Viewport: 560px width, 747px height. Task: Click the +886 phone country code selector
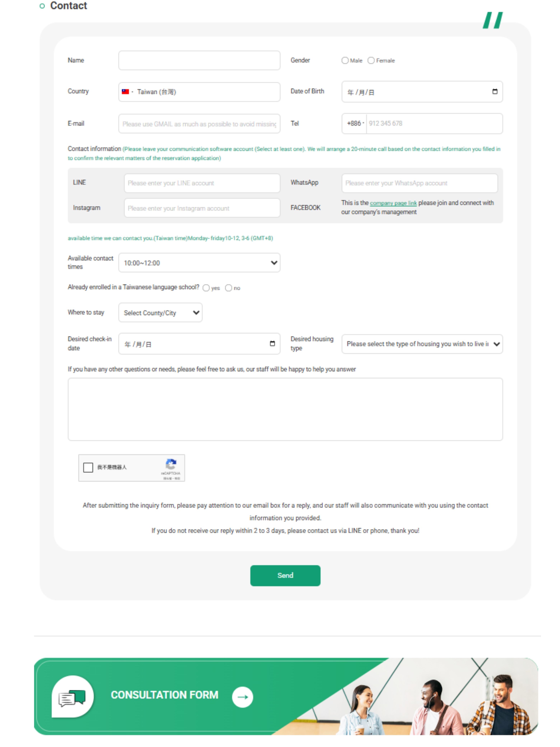coord(355,124)
